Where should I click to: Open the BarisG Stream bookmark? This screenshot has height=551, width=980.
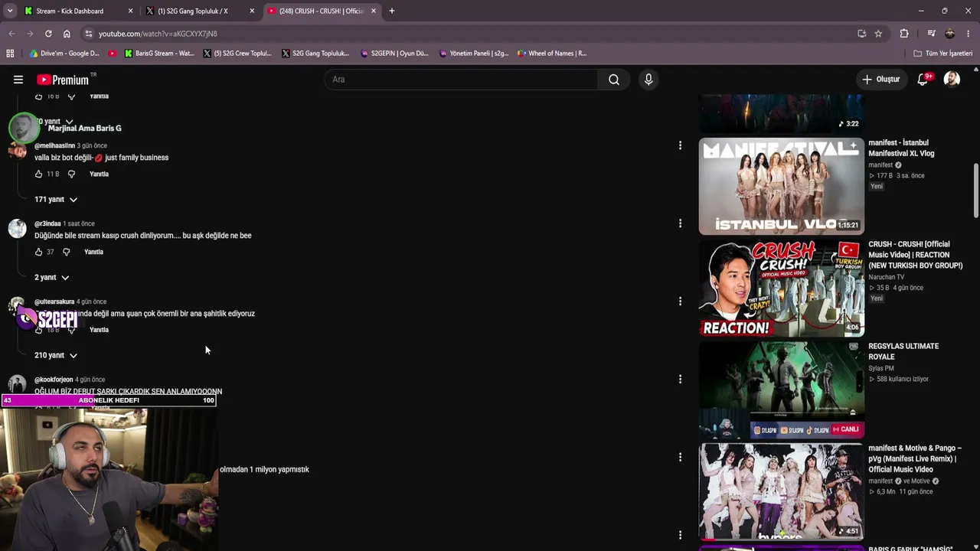click(x=159, y=54)
